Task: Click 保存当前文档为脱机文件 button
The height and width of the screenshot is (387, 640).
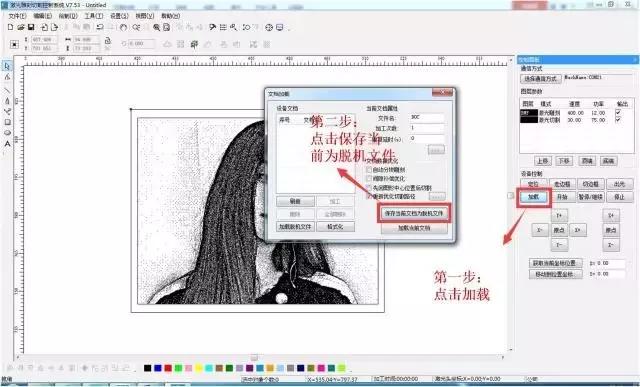Action: tap(414, 213)
